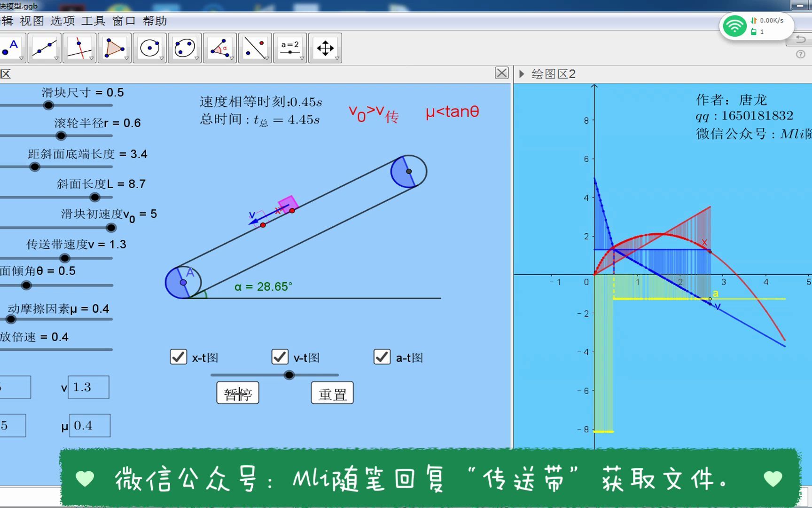Select the Line through two points tool
This screenshot has width=812, height=508.
(x=45, y=47)
